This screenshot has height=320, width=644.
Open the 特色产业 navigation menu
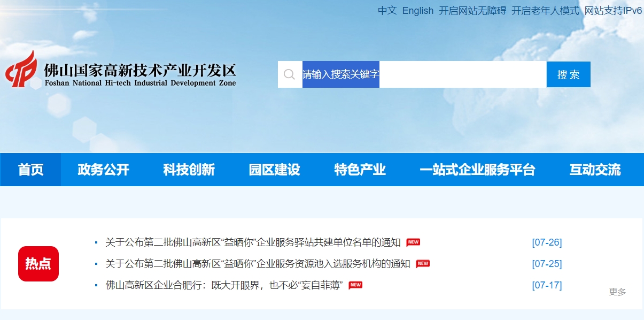(x=360, y=170)
